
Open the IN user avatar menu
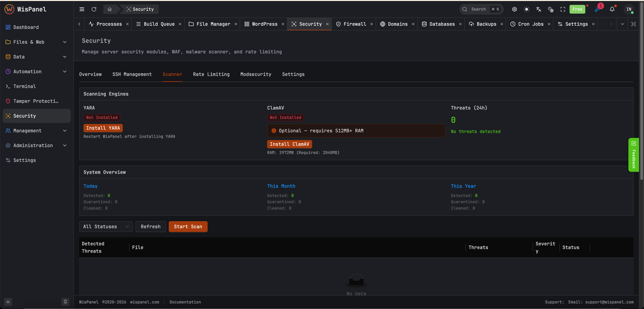[x=629, y=9]
